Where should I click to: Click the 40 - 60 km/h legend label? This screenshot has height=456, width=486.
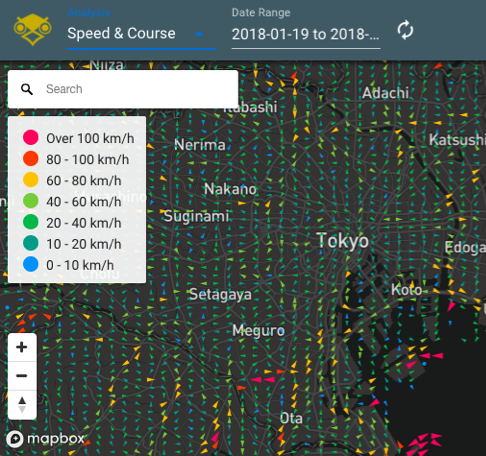[84, 202]
